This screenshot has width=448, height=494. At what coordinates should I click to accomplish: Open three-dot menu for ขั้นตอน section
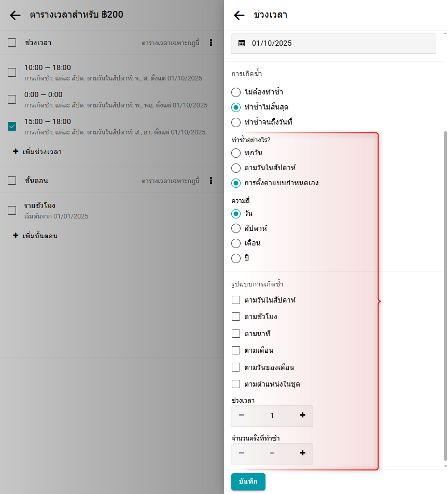[211, 181]
